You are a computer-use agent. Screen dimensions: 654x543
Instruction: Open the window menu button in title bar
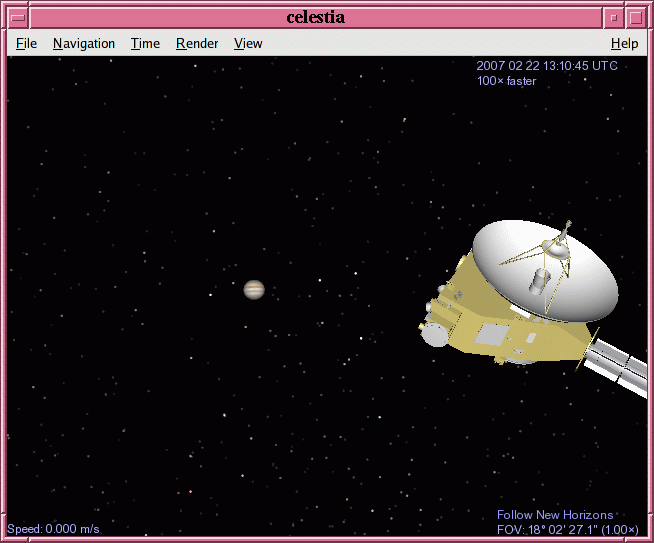pos(17,17)
